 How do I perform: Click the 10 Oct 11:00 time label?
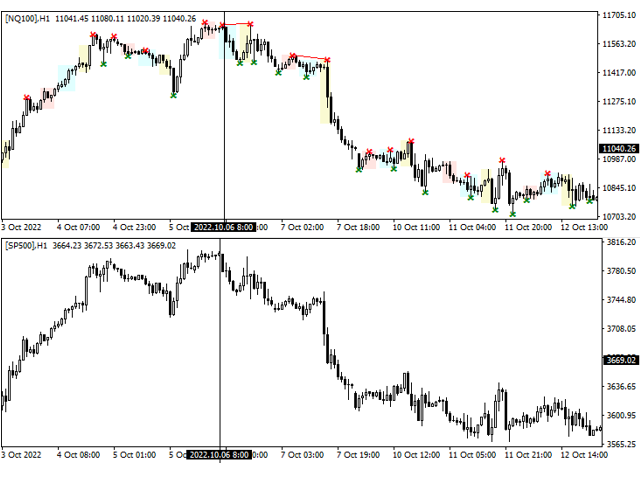(416, 227)
